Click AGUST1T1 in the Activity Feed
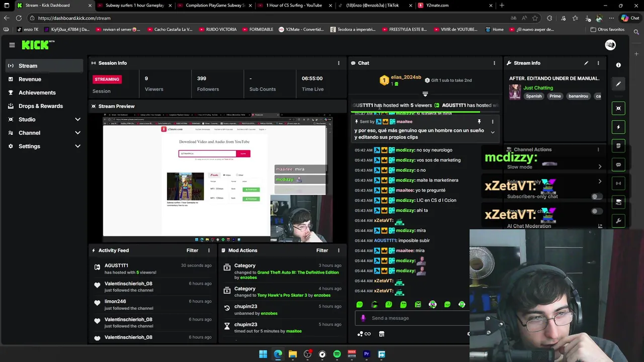This screenshot has height=362, width=644. pos(116,265)
